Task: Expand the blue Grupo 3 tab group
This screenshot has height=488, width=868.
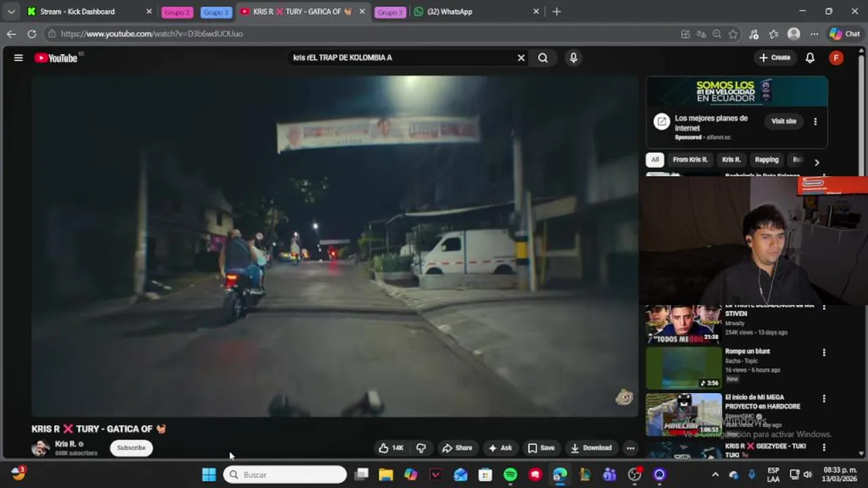Action: point(216,12)
